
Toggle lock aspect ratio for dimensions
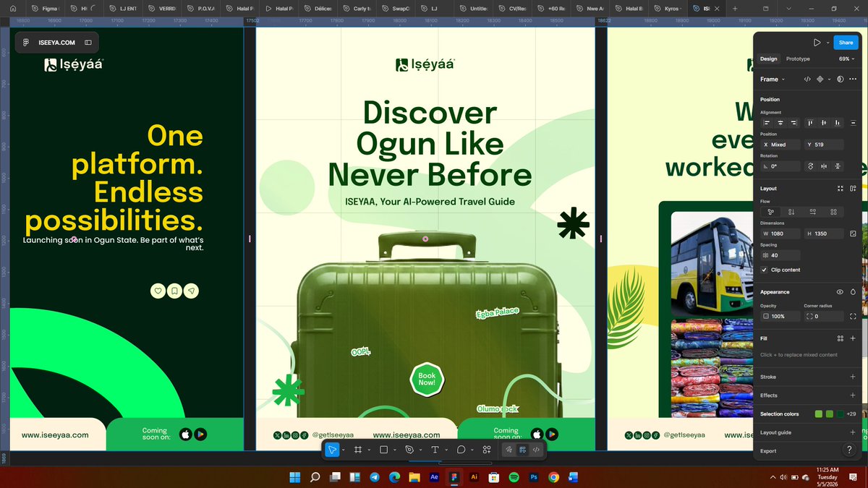(x=854, y=234)
